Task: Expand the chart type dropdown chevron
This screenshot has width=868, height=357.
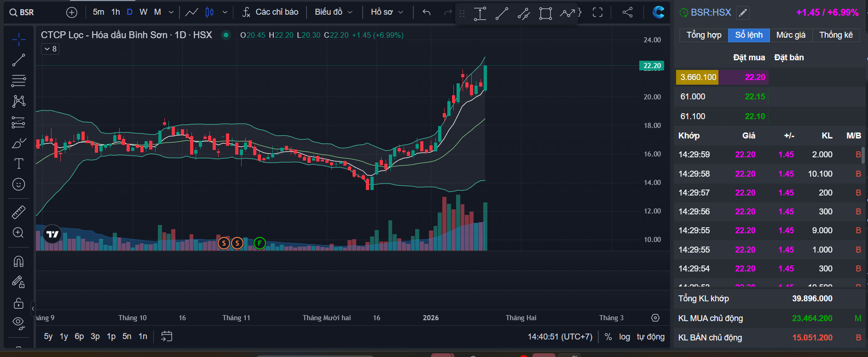Action: point(225,12)
